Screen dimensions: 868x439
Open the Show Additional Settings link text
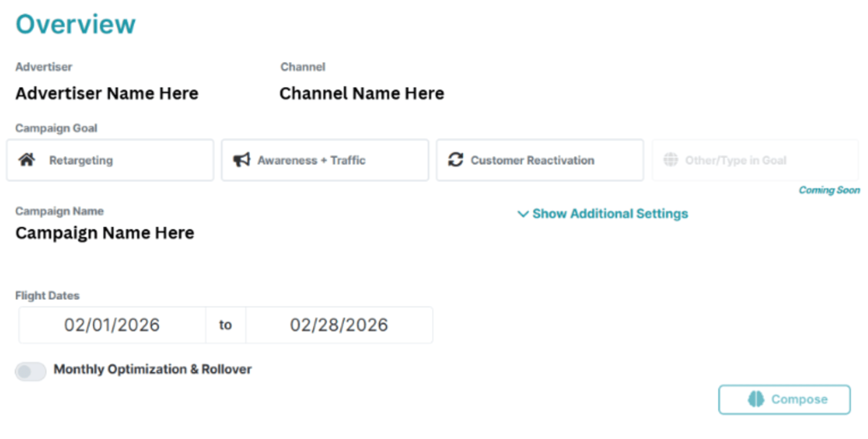pyautogui.click(x=610, y=214)
